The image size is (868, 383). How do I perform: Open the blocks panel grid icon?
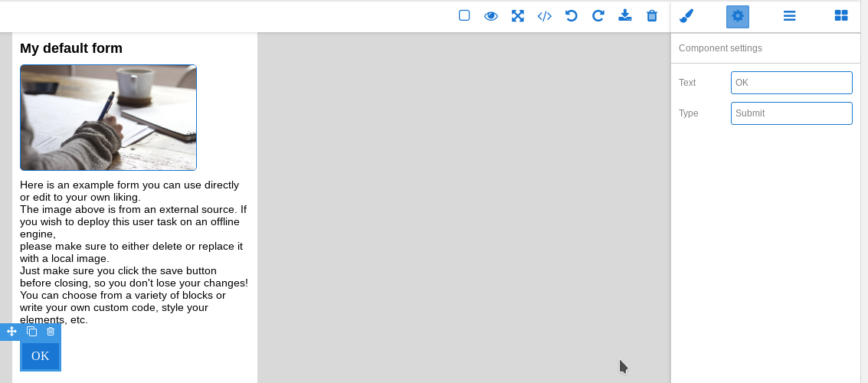point(841,16)
